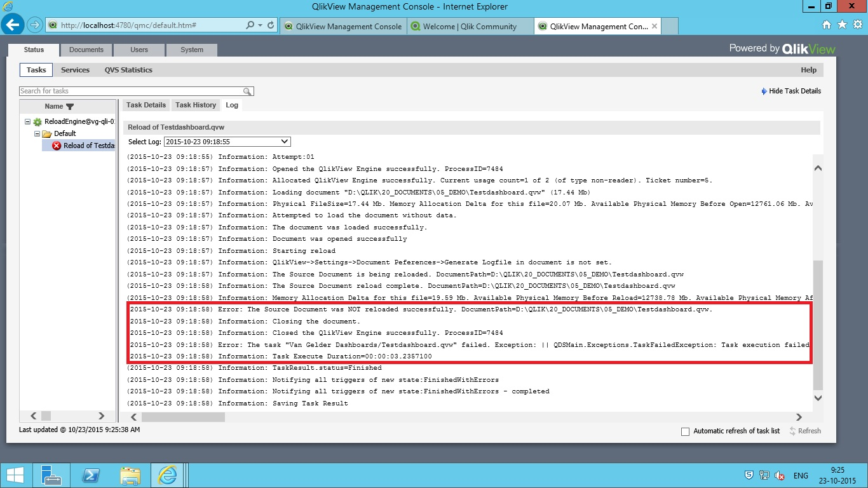Select the Tasks sub-tab

point(36,70)
